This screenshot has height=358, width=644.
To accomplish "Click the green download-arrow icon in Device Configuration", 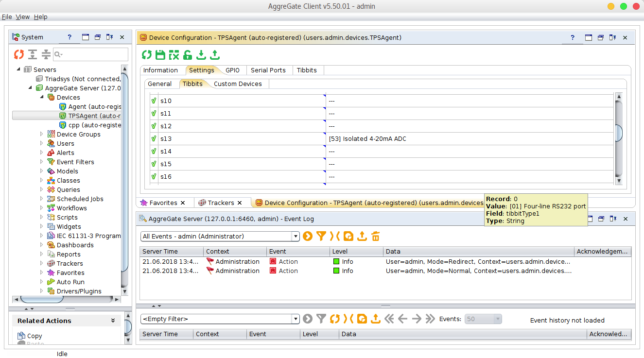I will coord(201,54).
